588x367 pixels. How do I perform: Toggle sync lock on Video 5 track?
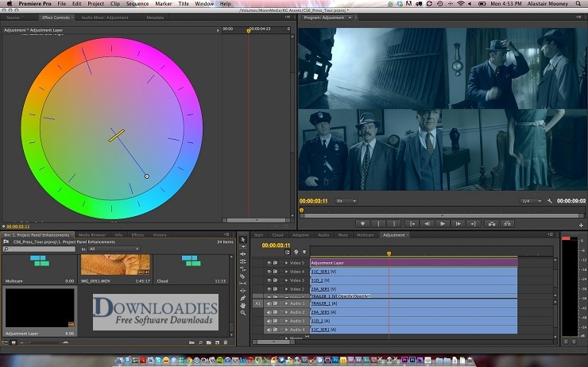pos(275,263)
